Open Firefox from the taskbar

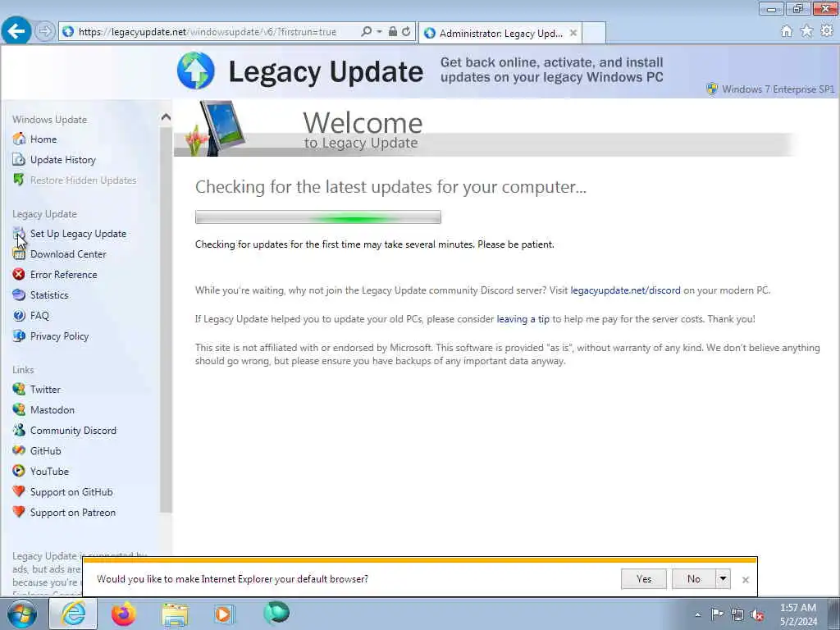point(124,614)
